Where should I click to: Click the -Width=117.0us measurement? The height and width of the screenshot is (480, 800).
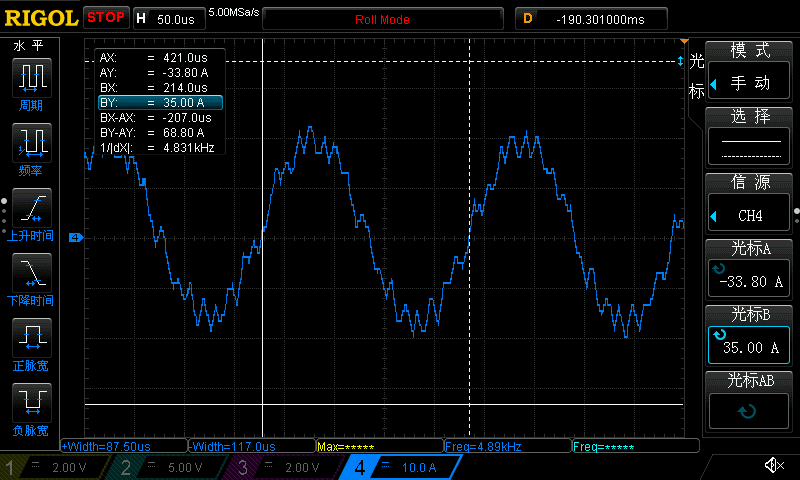pos(252,446)
